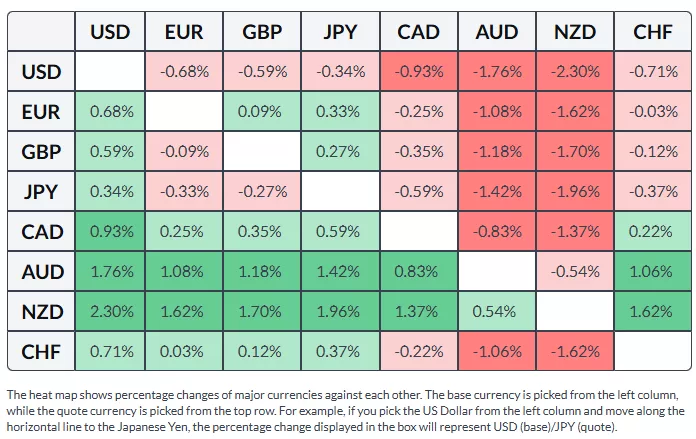Select the JPY column header

tap(341, 32)
